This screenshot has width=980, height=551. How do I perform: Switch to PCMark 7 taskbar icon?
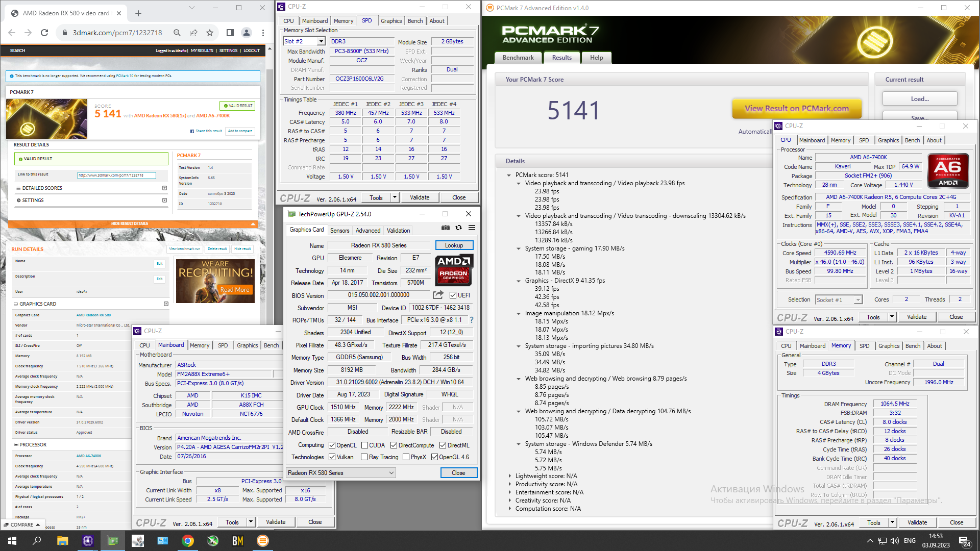263,541
